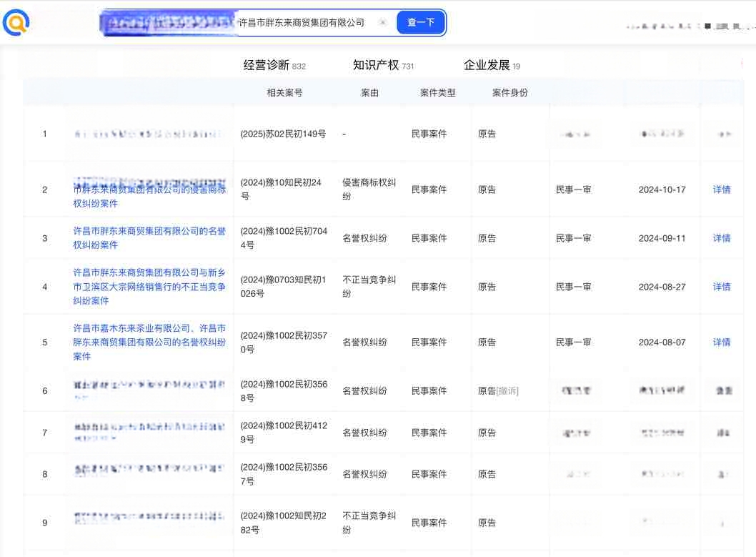The height and width of the screenshot is (557, 756).
Task: Click the date 2024-08-07
Action: [x=662, y=342]
